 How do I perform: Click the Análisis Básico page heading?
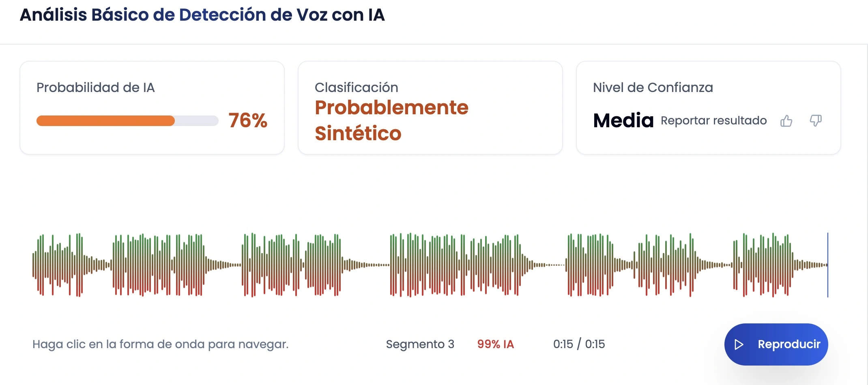[x=202, y=15]
